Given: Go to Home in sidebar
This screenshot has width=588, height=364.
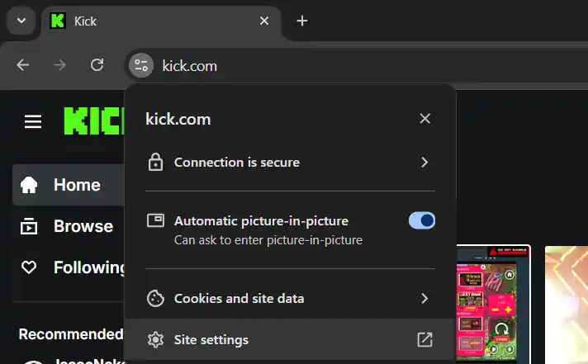Looking at the screenshot, I should (x=69, y=185).
